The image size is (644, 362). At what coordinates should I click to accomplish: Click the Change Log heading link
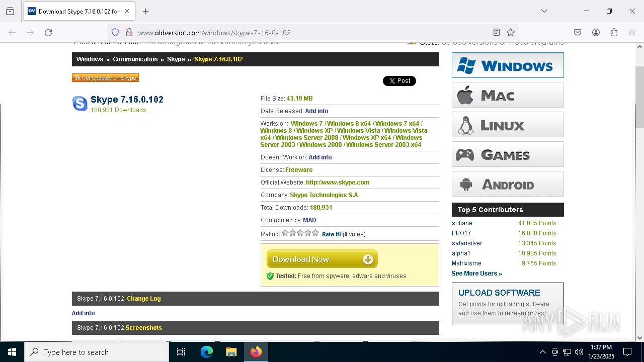pos(144,299)
